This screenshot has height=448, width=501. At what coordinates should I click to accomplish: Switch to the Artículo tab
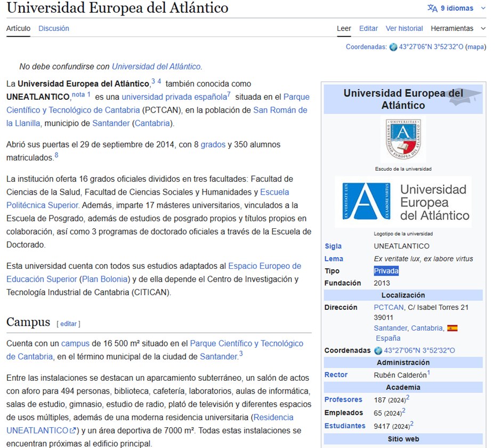(x=18, y=28)
